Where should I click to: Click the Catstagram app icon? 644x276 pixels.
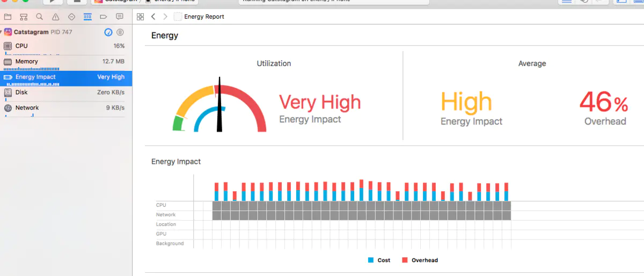click(8, 32)
